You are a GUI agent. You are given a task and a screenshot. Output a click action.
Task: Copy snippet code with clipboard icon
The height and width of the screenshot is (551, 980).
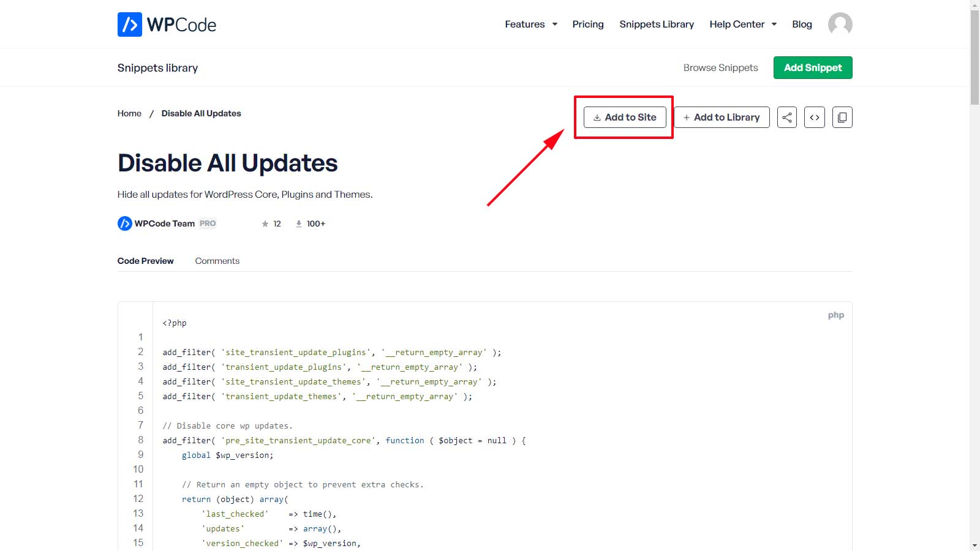click(842, 117)
